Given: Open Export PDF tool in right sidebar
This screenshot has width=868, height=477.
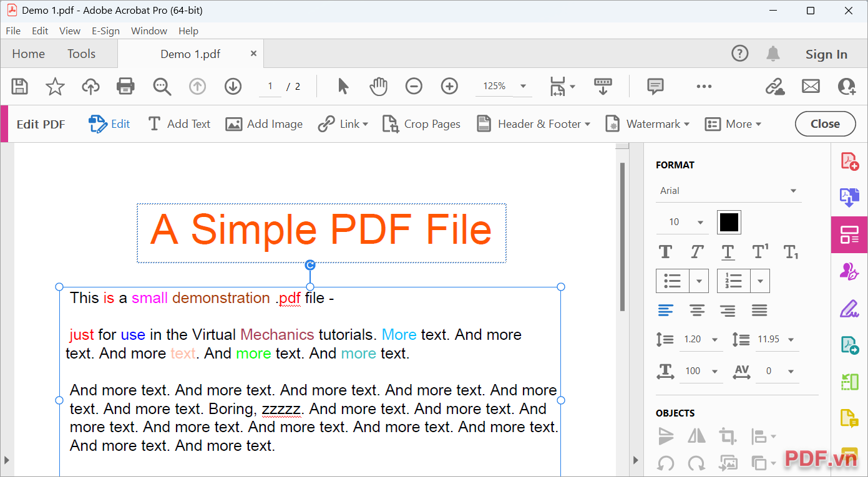Looking at the screenshot, I should [x=849, y=197].
